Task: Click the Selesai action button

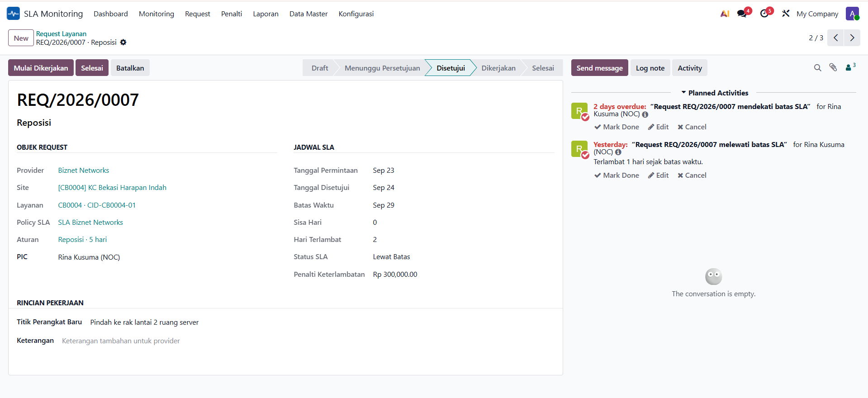Action: point(92,68)
